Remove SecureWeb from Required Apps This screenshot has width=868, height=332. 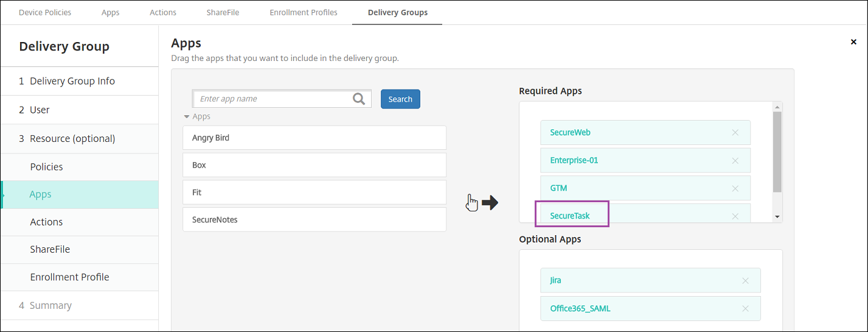[735, 132]
